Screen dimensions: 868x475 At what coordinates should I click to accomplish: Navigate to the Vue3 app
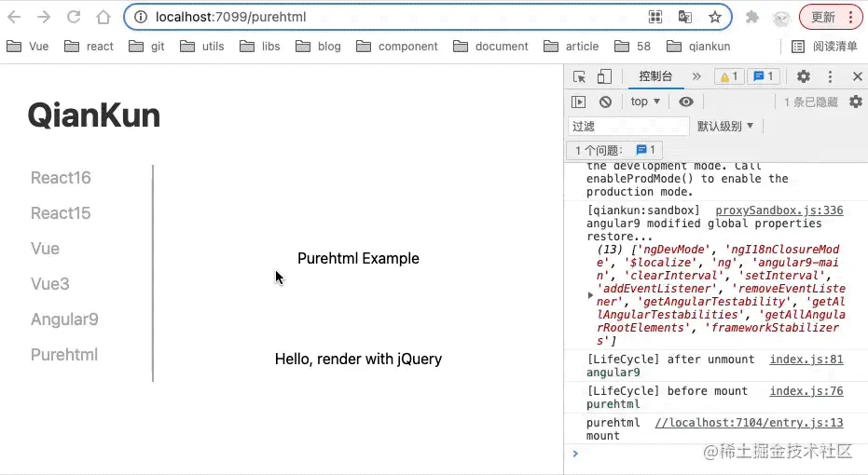(50, 284)
